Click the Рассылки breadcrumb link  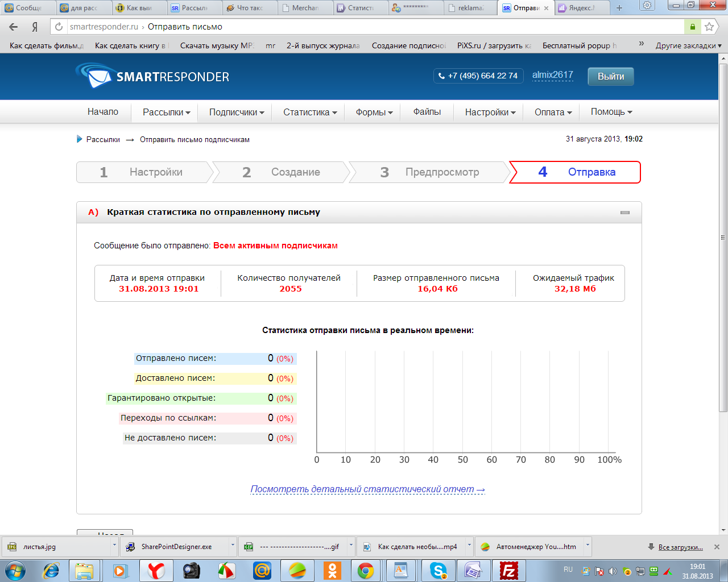tap(103, 139)
